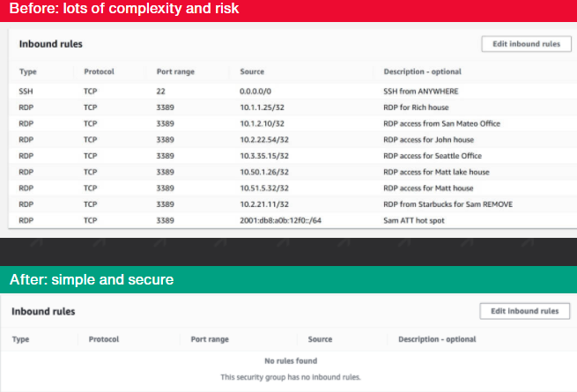The image size is (577, 392).
Task: Select the Type header in After table
Action: 20,339
